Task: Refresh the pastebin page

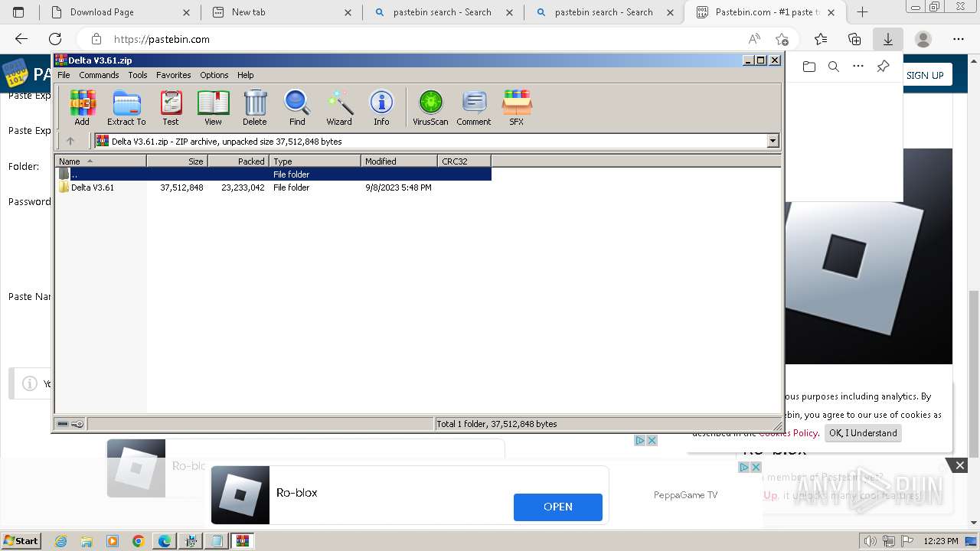Action: click(x=55, y=39)
